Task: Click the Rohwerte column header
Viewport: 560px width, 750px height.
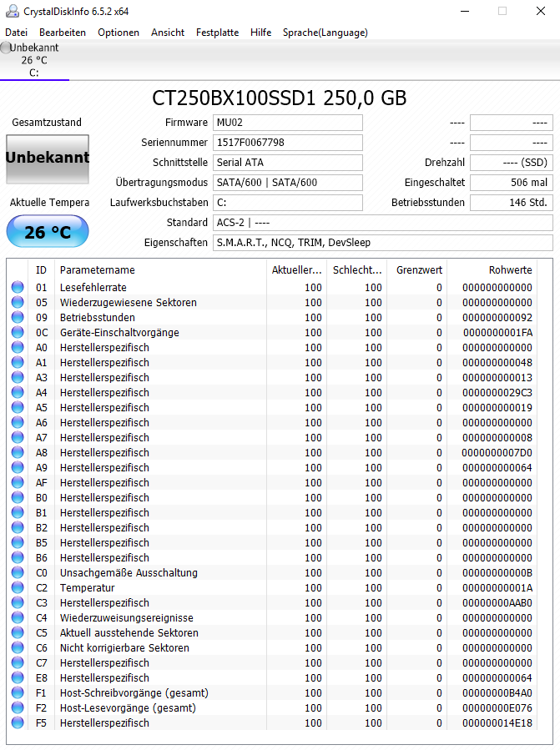Action: point(492,269)
